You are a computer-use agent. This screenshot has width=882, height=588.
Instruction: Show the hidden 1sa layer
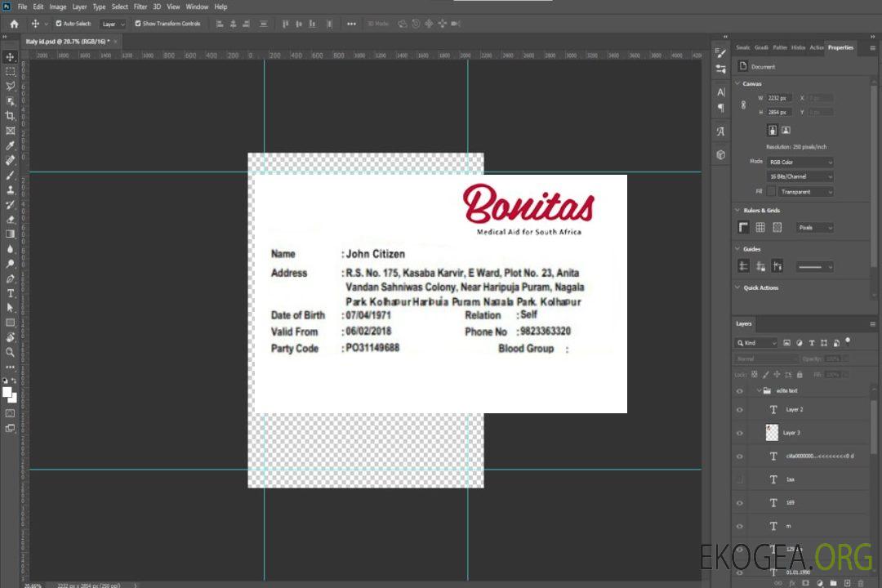coord(739,479)
